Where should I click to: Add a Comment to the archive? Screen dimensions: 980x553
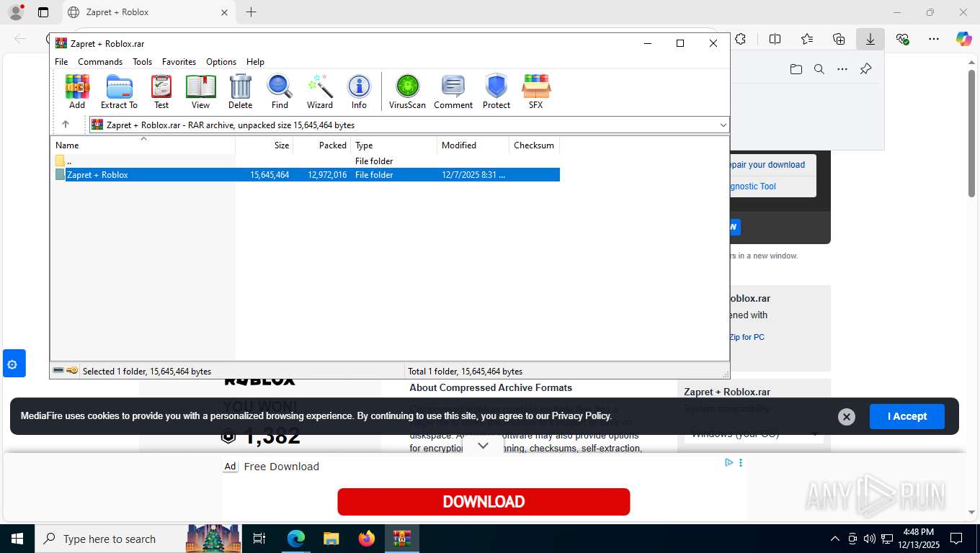pyautogui.click(x=453, y=91)
